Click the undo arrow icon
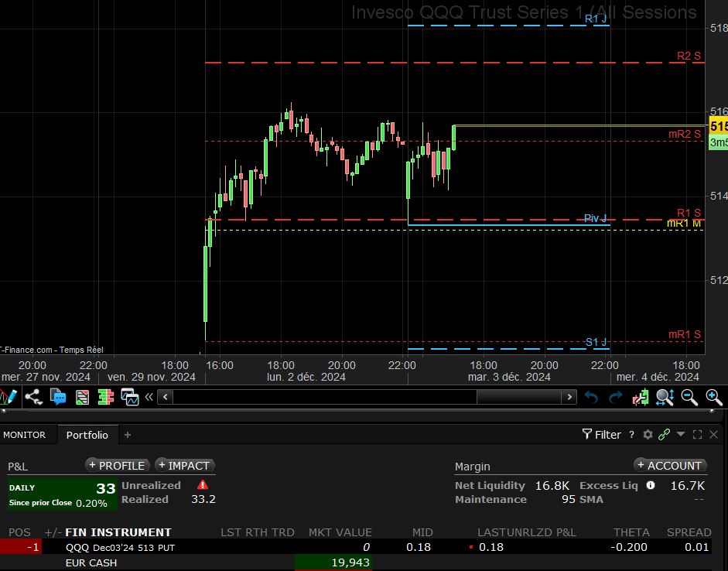This screenshot has width=728, height=571. (591, 398)
